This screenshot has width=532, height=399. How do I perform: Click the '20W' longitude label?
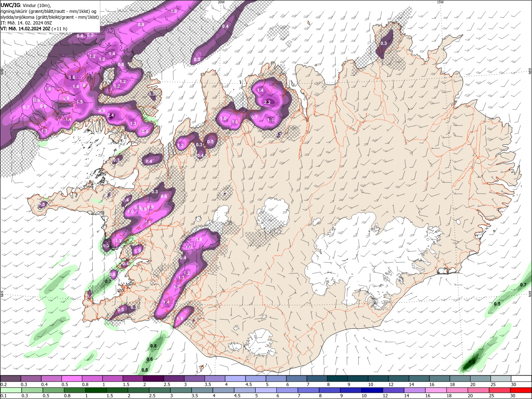point(221,2)
